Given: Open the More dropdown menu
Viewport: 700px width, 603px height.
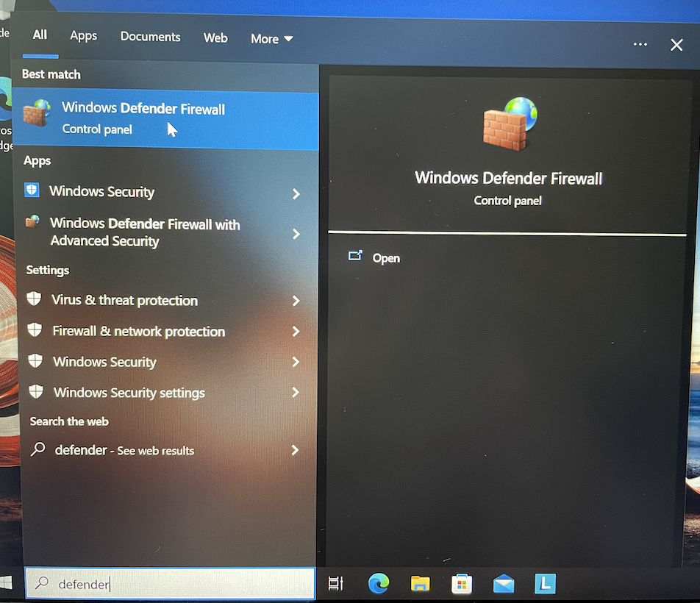Looking at the screenshot, I should pos(271,39).
